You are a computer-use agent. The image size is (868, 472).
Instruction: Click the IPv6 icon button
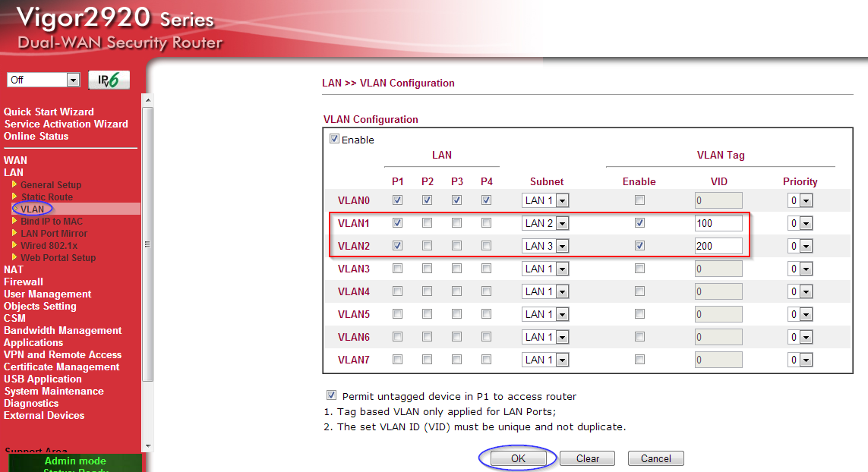point(109,80)
